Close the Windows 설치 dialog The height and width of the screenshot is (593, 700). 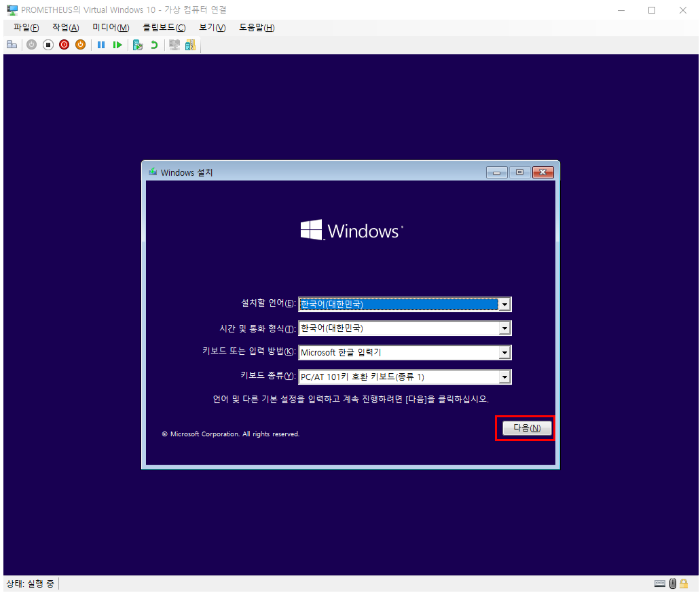click(543, 172)
